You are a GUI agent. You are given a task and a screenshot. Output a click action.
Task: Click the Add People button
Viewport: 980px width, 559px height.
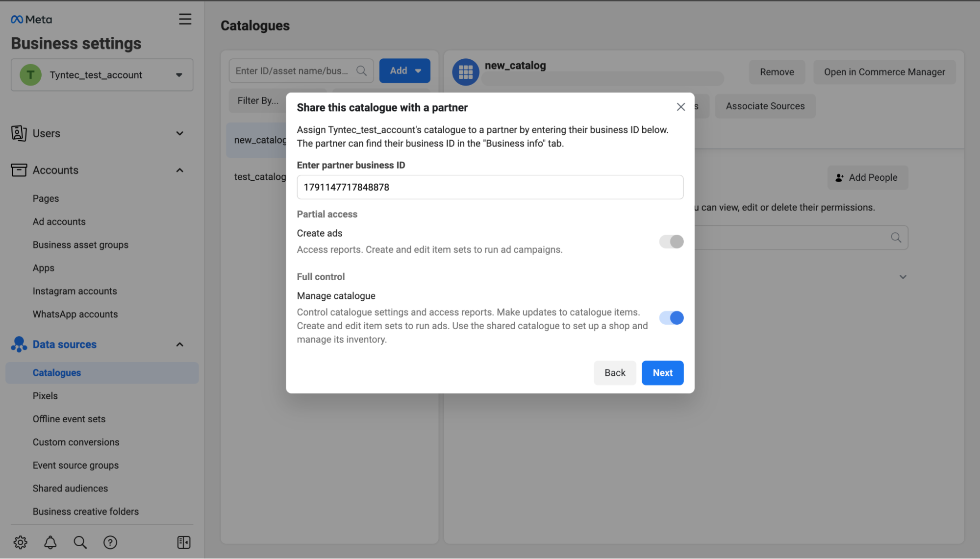(x=867, y=177)
